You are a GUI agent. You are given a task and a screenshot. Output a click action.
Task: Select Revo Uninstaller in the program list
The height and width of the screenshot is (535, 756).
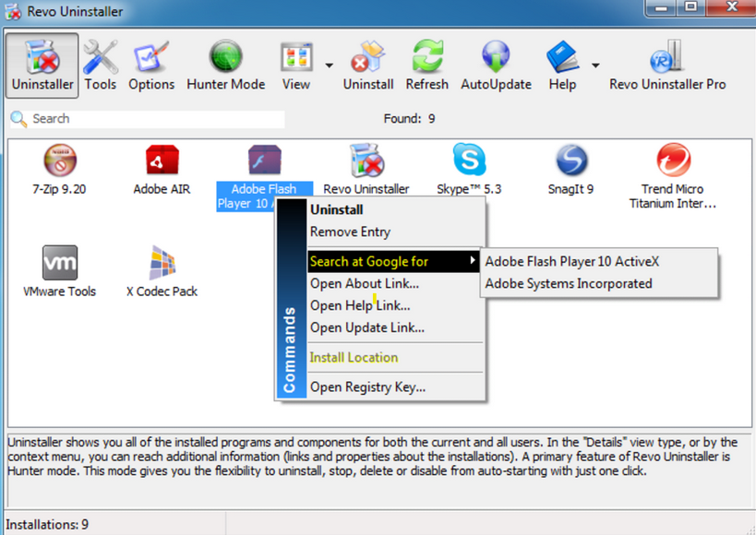tap(366, 170)
